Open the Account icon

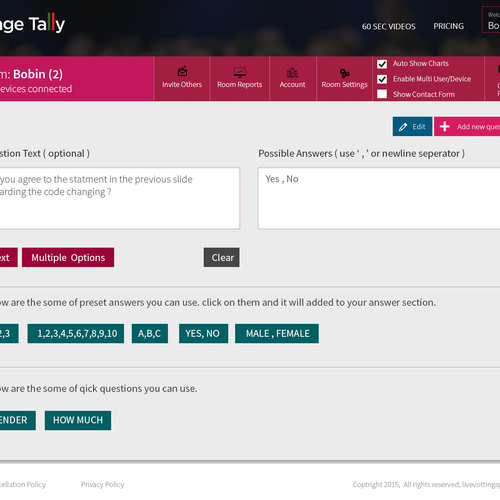[292, 73]
